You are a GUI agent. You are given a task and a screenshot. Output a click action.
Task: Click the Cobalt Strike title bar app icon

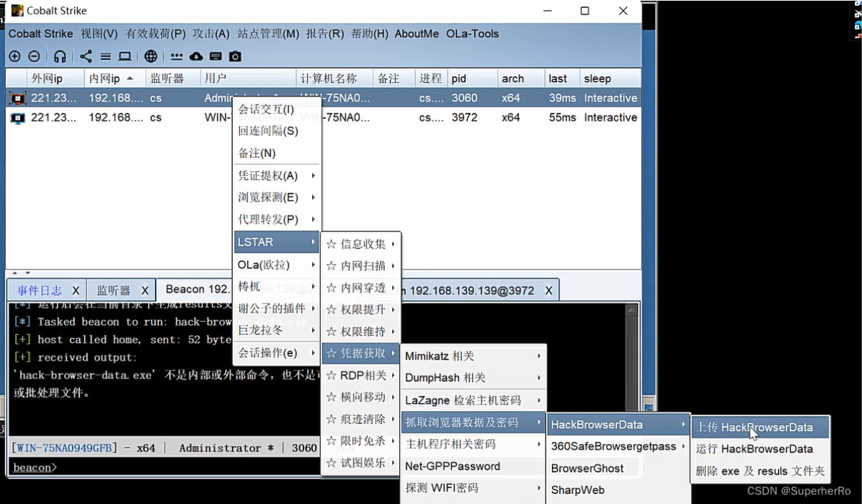click(17, 11)
